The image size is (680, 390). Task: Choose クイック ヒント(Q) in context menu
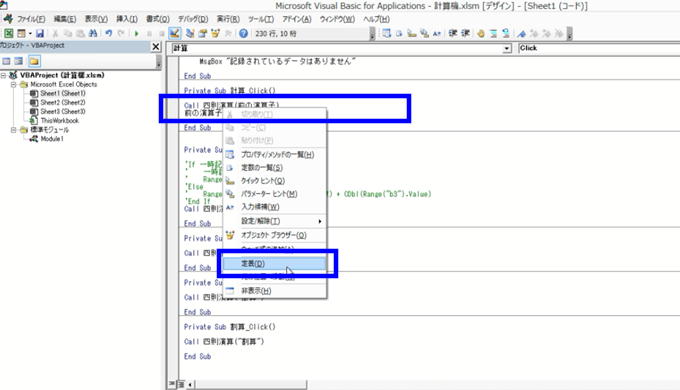pyautogui.click(x=275, y=180)
